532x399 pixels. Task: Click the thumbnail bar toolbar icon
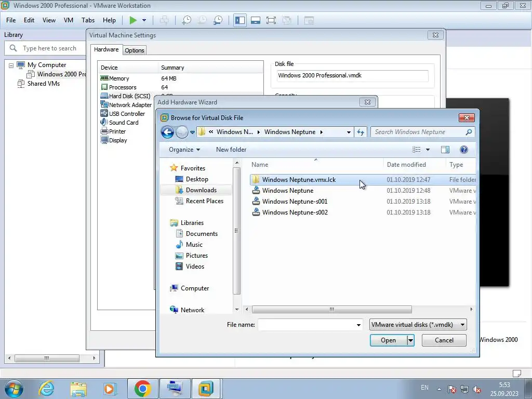pyautogui.click(x=256, y=20)
